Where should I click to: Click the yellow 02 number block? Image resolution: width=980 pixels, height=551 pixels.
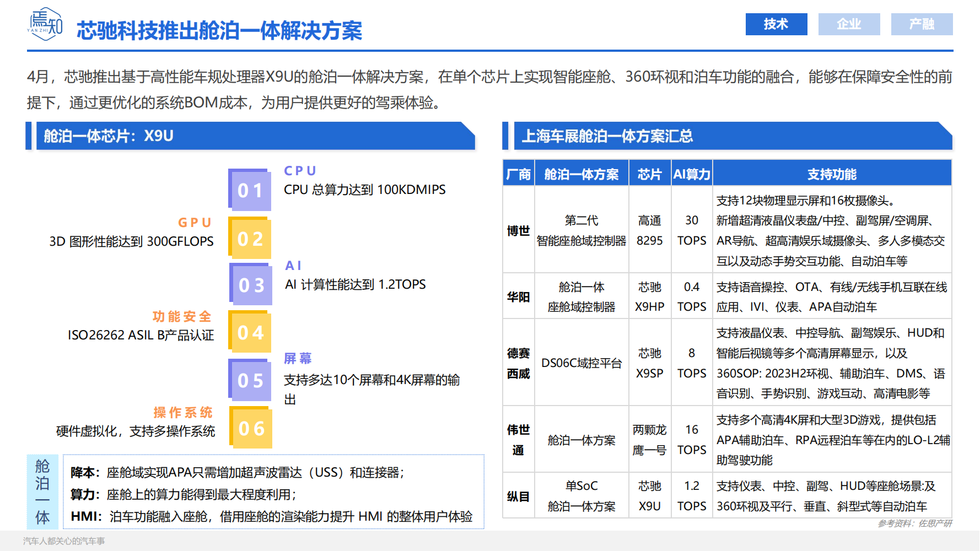coord(250,238)
